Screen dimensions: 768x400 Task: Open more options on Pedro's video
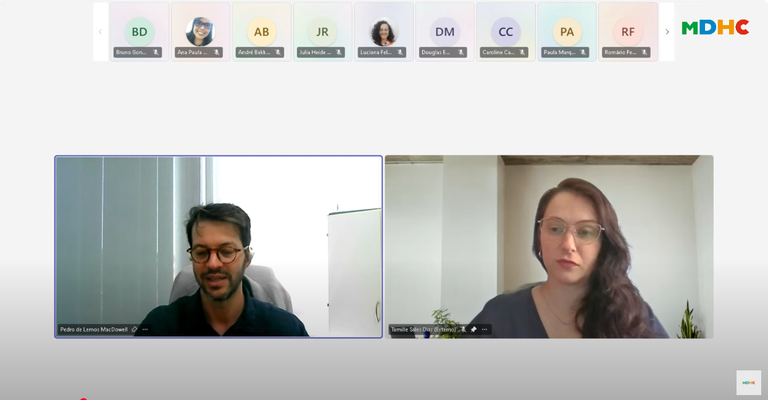[145, 329]
